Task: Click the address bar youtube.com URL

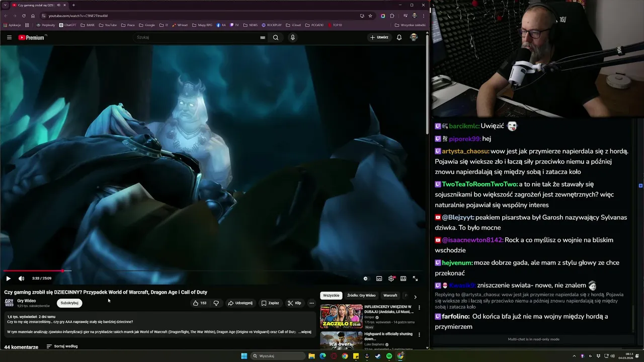Action: point(78,16)
